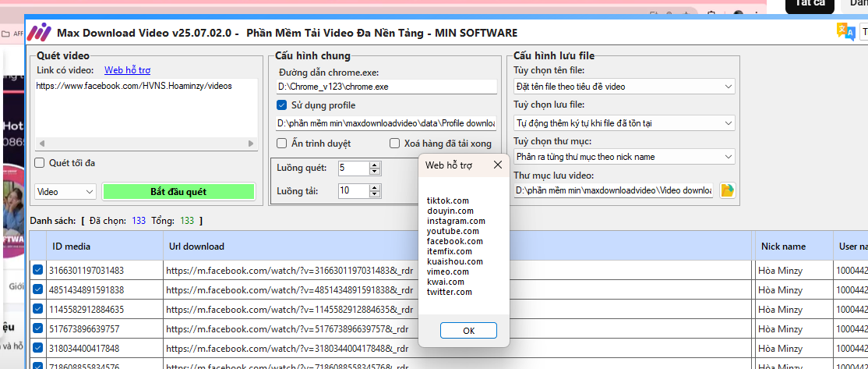Tick the Xoá hàng đã tải xong checkbox

pyautogui.click(x=395, y=144)
